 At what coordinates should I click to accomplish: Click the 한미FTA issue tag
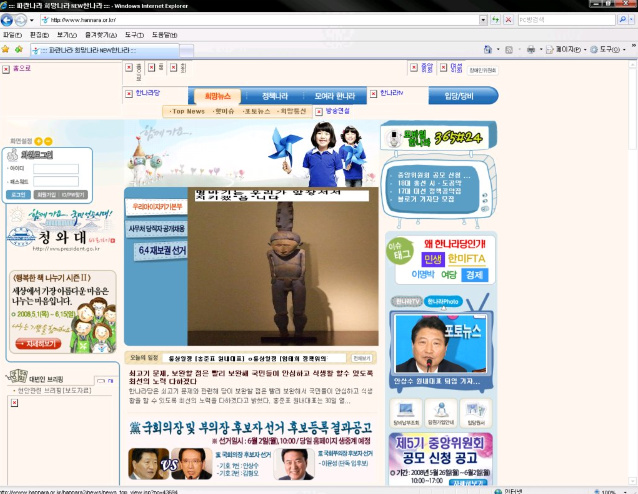click(466, 259)
